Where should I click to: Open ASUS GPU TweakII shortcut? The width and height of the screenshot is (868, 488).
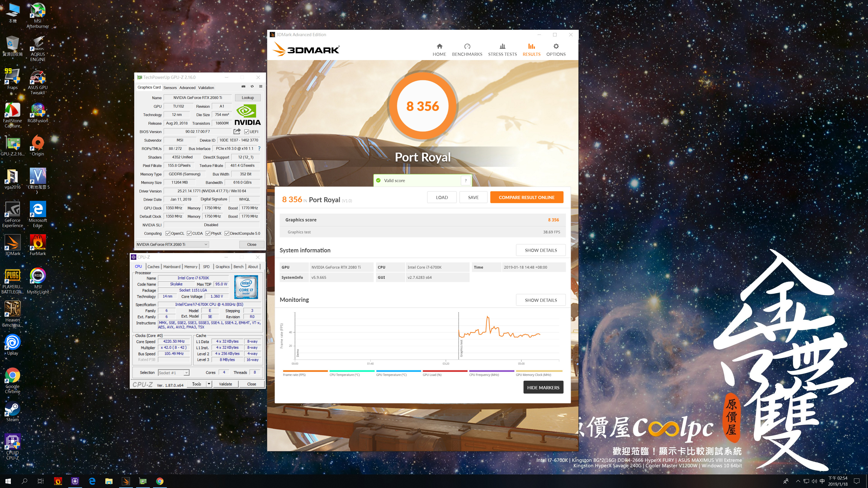pos(38,82)
